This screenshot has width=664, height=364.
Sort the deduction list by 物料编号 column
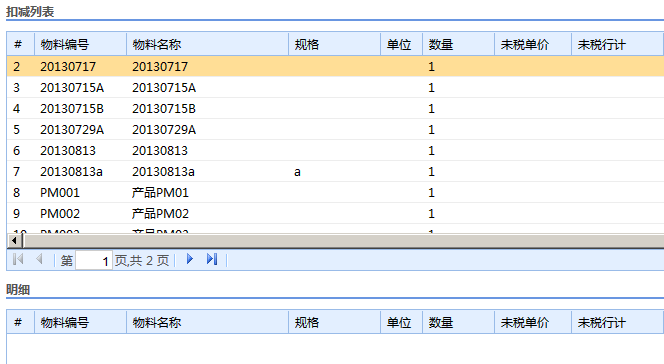coord(80,44)
